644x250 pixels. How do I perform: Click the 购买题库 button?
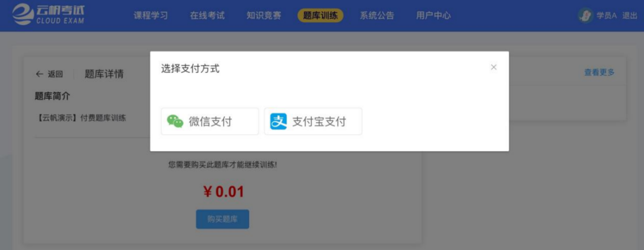223,219
